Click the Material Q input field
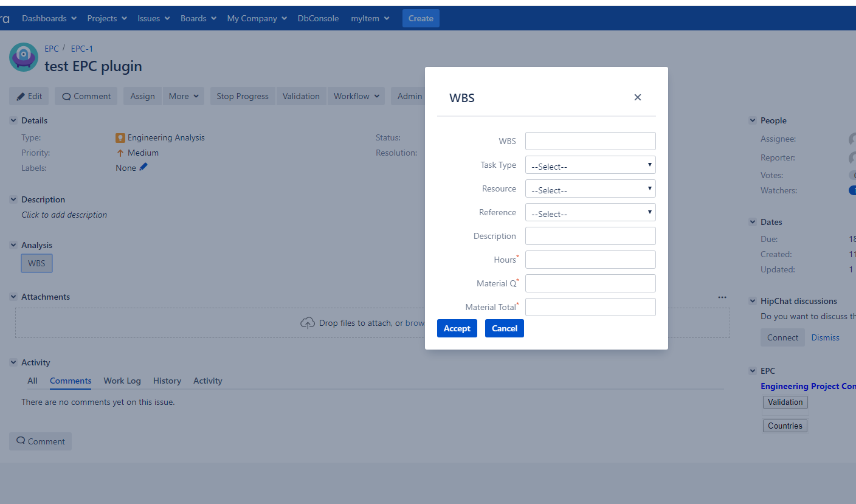This screenshot has height=504, width=856. pyautogui.click(x=590, y=283)
